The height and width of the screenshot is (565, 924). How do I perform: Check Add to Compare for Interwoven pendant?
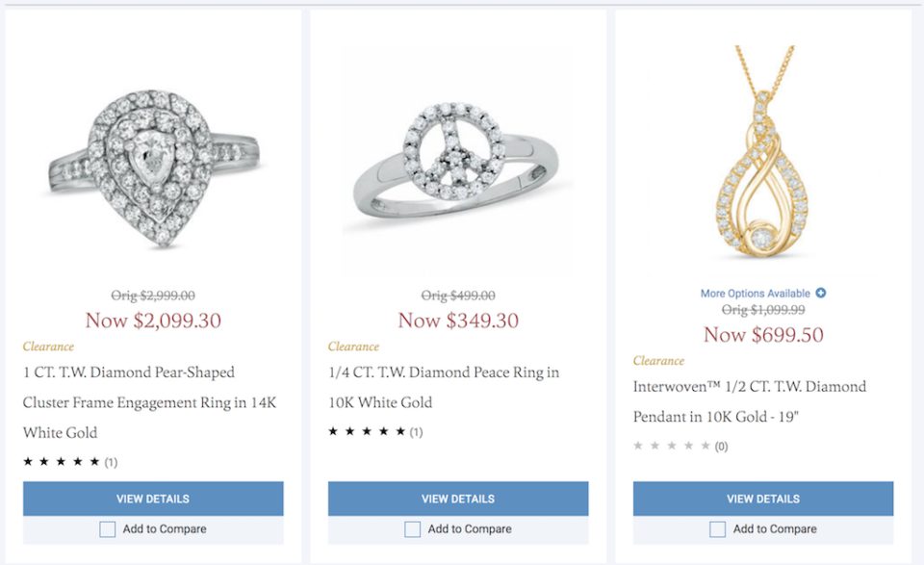[x=718, y=529]
